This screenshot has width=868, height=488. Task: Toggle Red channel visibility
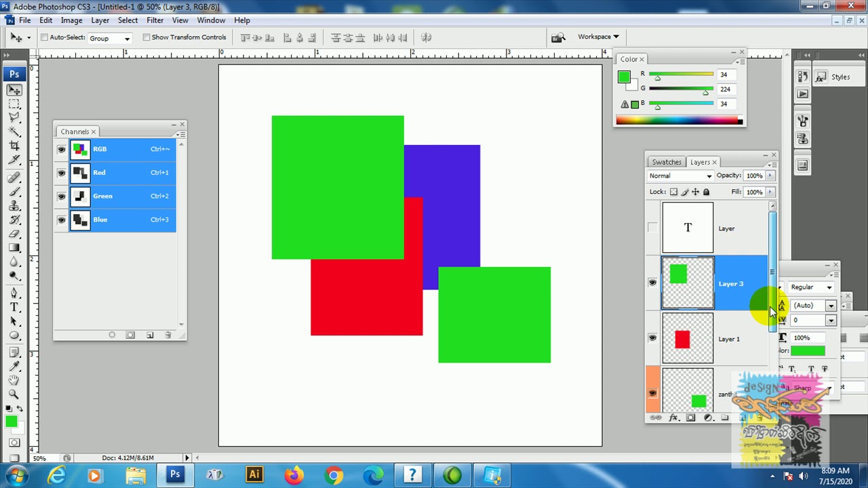(x=62, y=173)
